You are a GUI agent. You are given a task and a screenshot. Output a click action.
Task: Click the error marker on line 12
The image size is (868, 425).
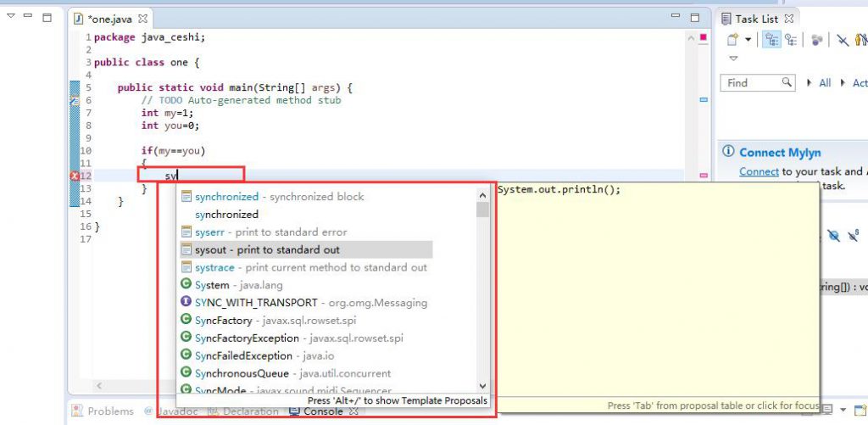click(x=74, y=176)
